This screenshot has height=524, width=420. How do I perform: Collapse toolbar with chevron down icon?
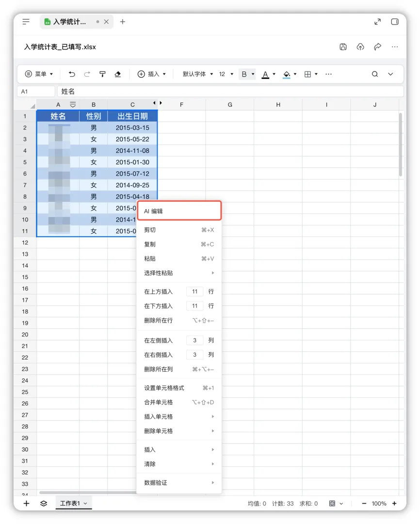click(390, 74)
